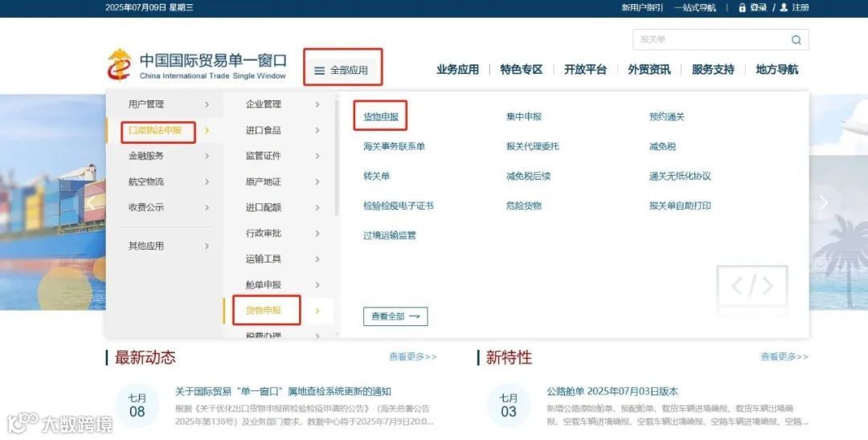The image size is (868, 440).
Task: Expand 企业管理 chevron
Action: pyautogui.click(x=317, y=104)
